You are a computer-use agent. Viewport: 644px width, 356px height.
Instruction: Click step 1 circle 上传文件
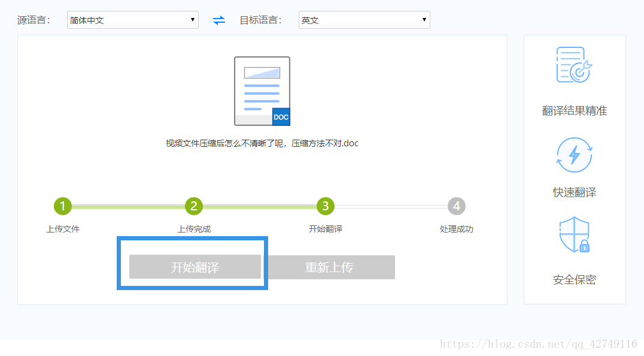pyautogui.click(x=63, y=206)
